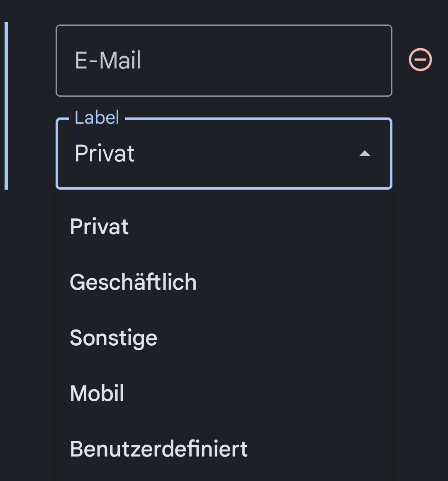
Task: Focus the E-Mail text box placeholder
Action: click(108, 61)
